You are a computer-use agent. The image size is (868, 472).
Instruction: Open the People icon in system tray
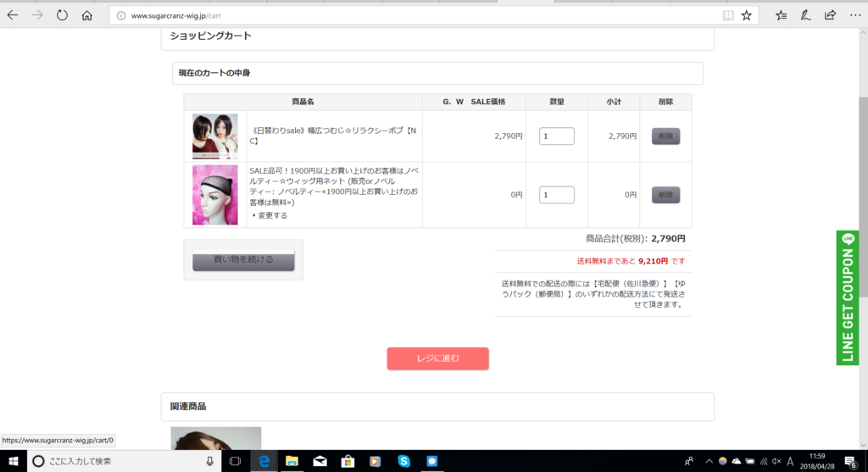click(x=688, y=461)
